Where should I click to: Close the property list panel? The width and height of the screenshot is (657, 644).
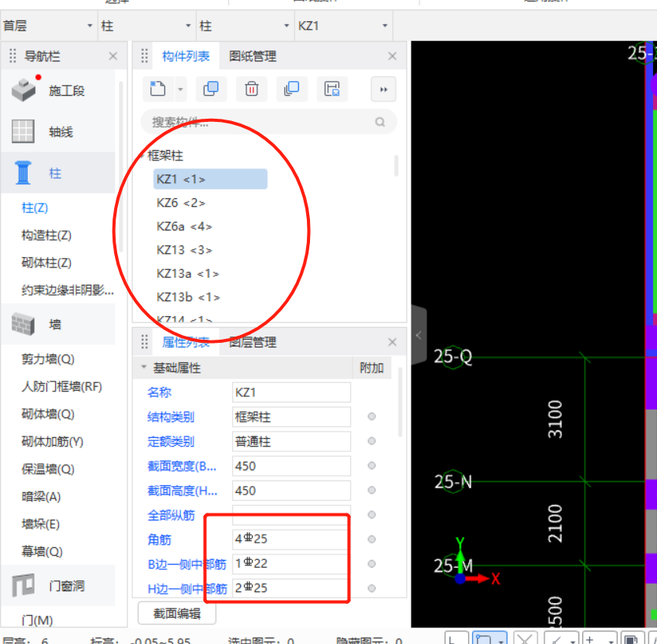(392, 342)
